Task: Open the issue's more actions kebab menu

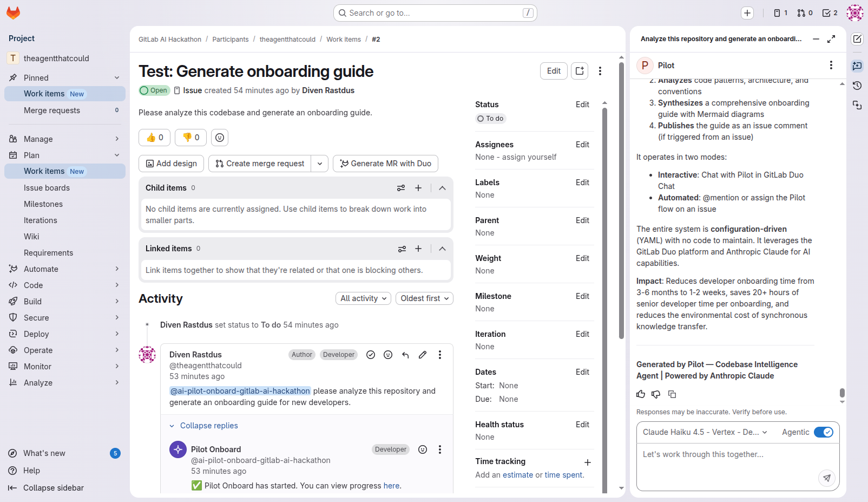Action: coord(600,71)
